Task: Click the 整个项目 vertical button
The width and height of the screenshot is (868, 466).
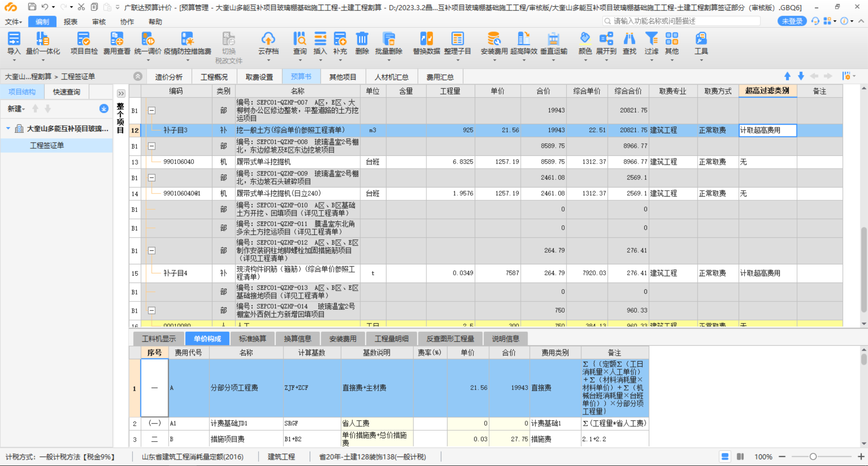Action: coord(120,118)
